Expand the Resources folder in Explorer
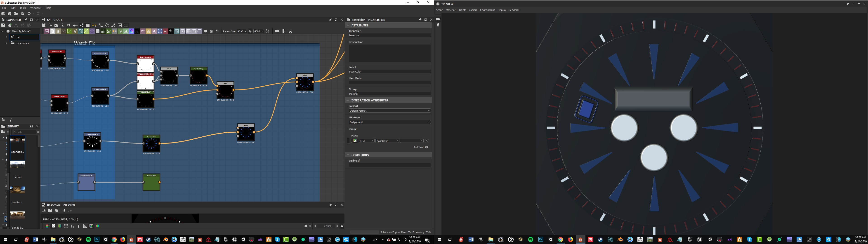Viewport: 868px width, 244px height. (x=7, y=43)
